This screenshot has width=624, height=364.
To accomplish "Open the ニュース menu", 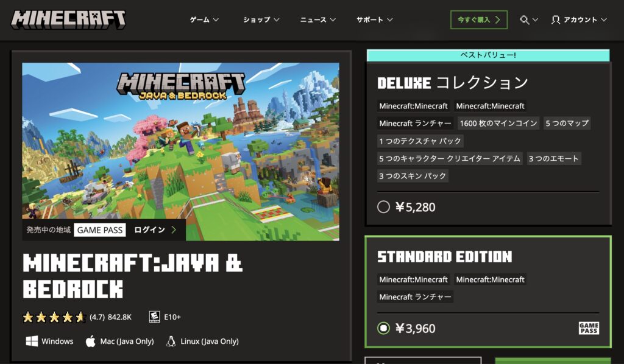I will click(317, 19).
